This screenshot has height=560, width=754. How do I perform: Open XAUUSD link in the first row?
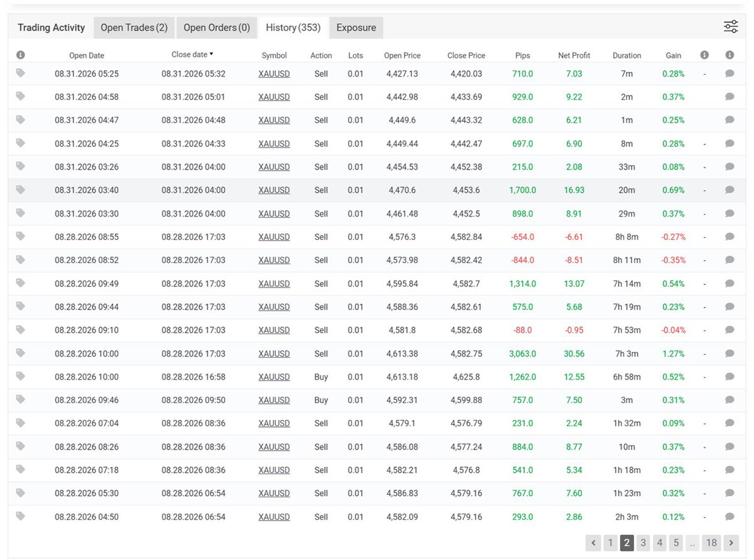(x=274, y=73)
